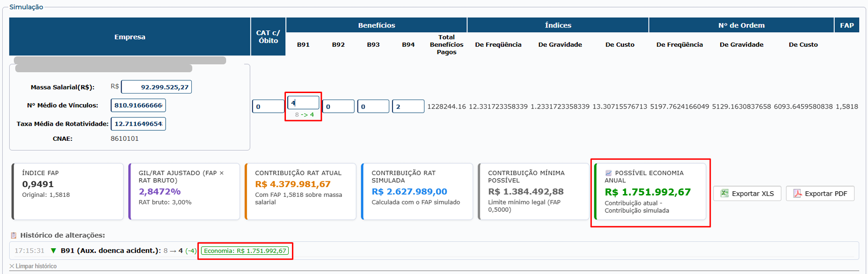The image size is (868, 274).
Task: Select the Empresa column header
Action: coord(130,36)
